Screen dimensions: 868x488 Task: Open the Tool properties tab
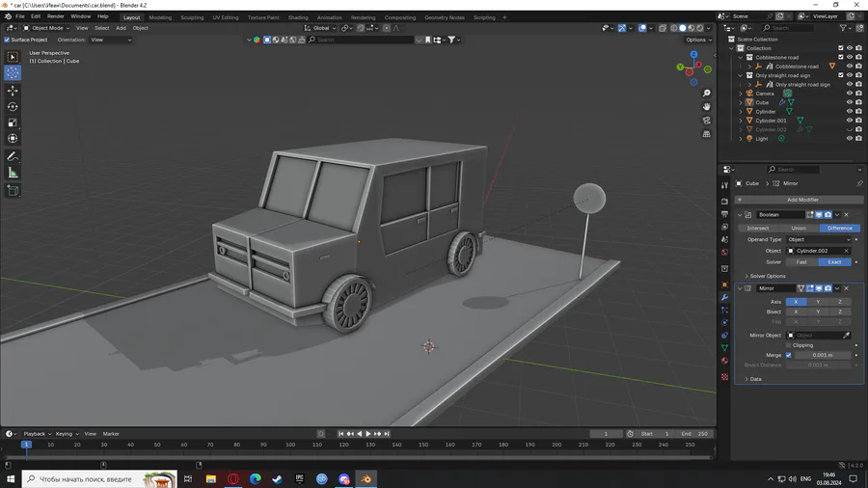click(724, 185)
